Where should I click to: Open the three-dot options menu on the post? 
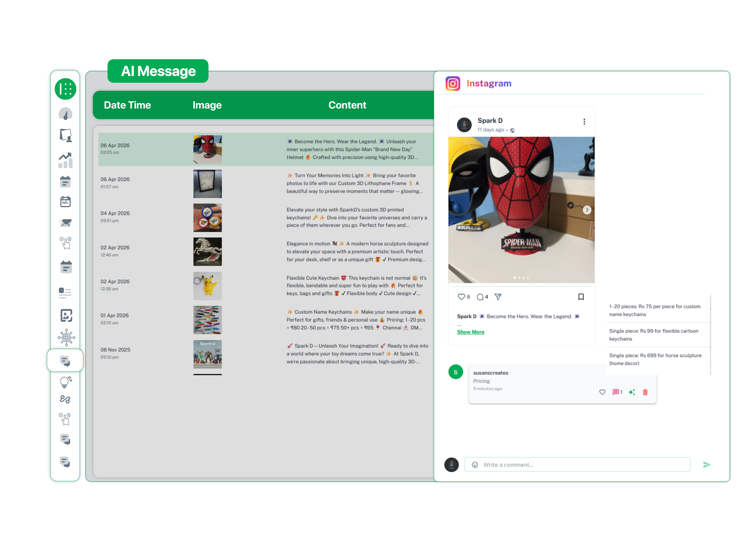[584, 122]
